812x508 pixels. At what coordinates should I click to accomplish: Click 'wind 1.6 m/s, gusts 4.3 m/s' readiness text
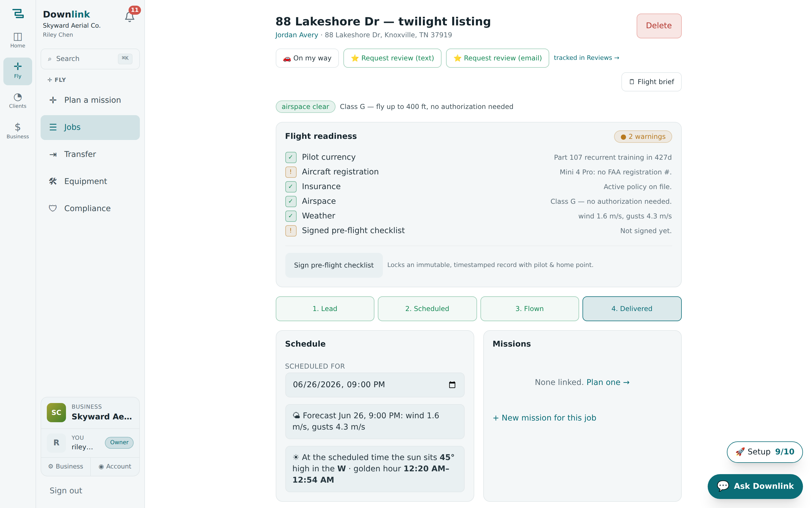click(x=625, y=216)
